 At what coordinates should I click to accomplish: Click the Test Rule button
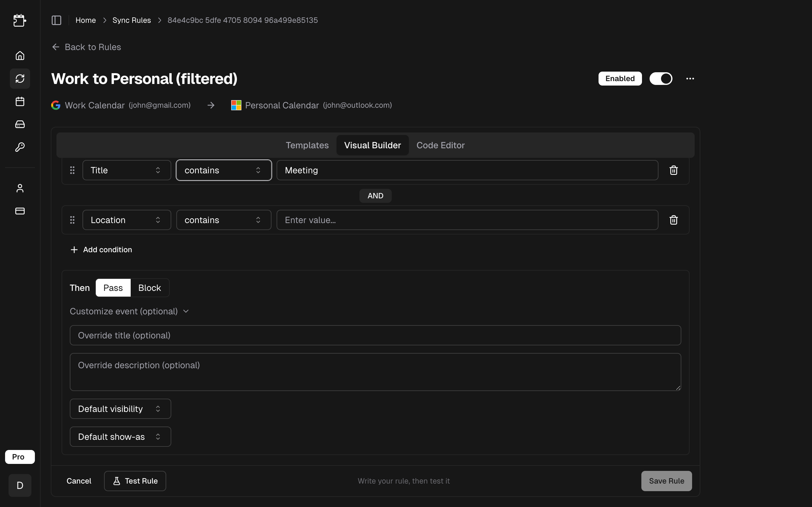point(135,480)
